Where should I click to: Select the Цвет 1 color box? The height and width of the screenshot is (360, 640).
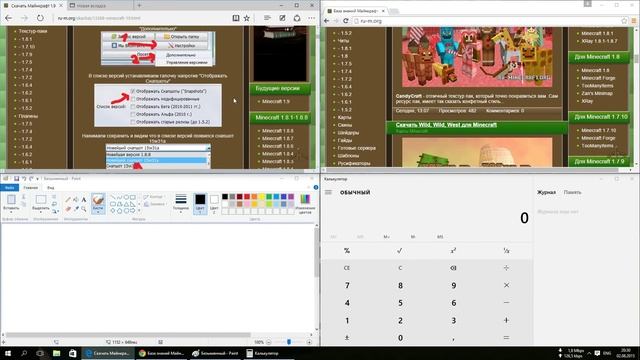pyautogui.click(x=200, y=204)
